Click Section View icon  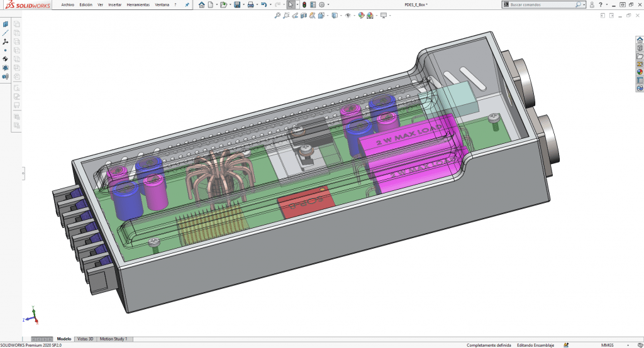point(304,16)
